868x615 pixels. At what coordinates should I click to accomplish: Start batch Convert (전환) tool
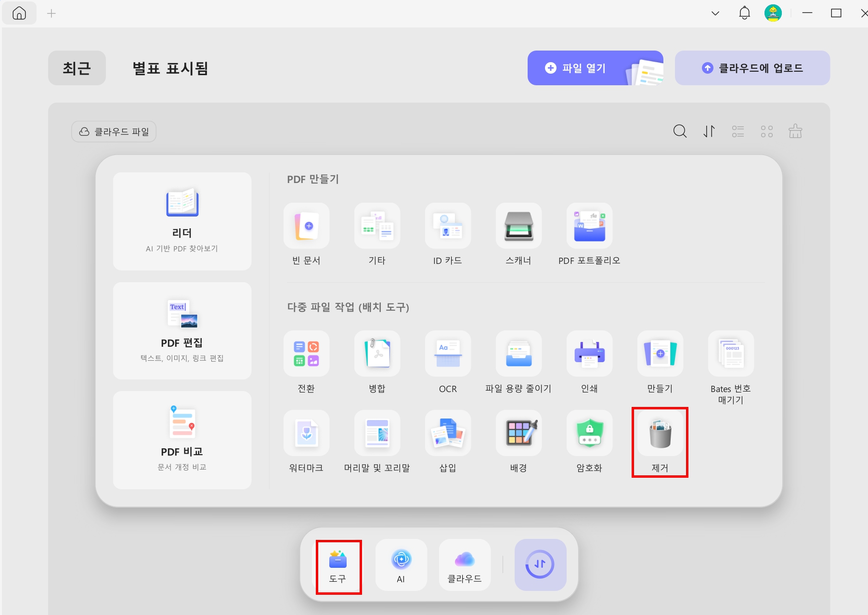(x=307, y=353)
